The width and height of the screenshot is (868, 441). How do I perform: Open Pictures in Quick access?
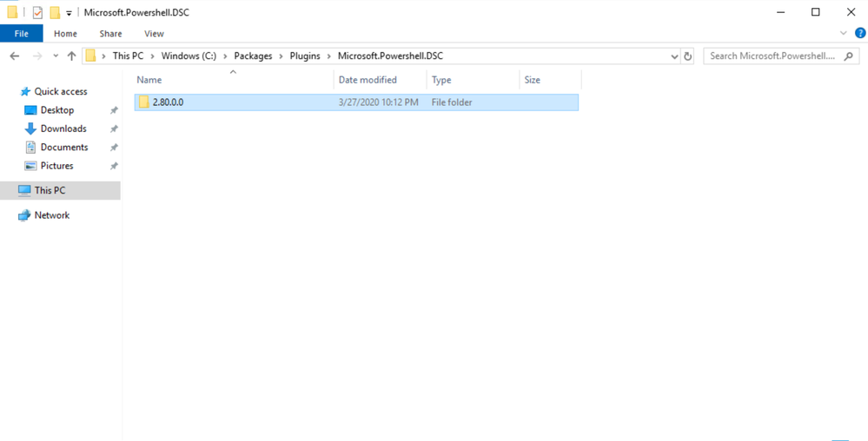coord(56,166)
